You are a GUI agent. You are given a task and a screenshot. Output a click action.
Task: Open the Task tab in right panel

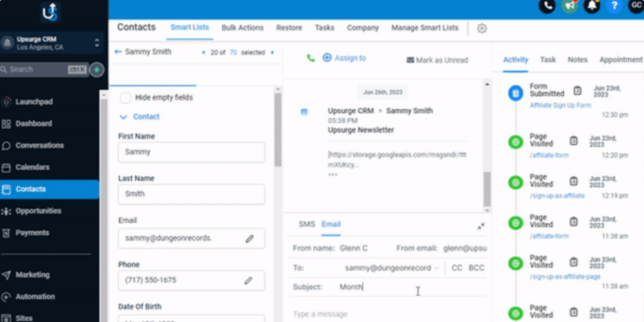(548, 60)
